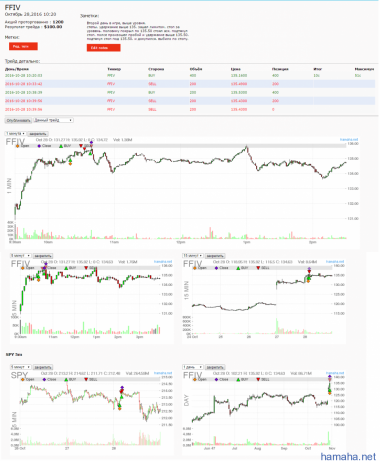Click Open legend icon in 5-minute FFIV chart

[x=23, y=268]
